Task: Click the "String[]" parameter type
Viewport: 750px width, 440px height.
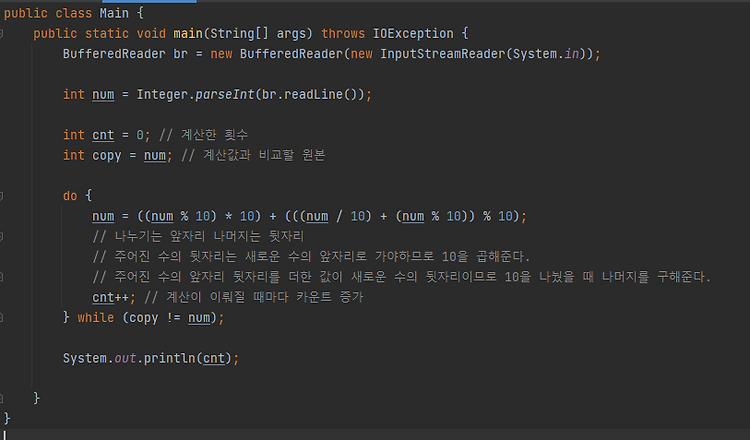Action: click(240, 33)
